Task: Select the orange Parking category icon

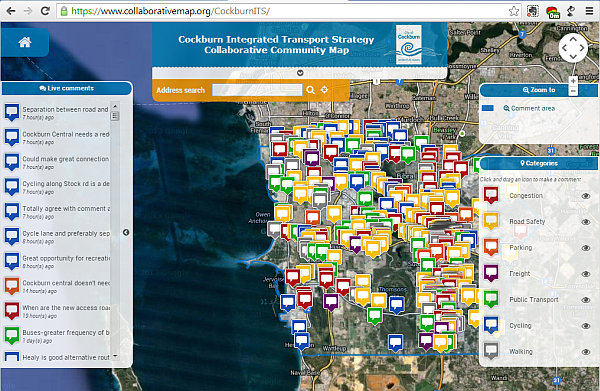Action: pos(491,247)
